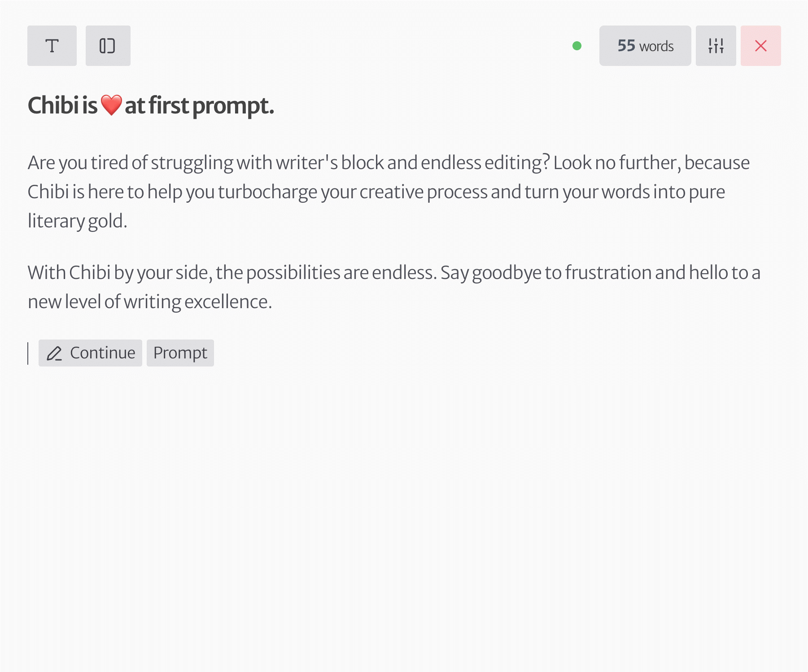Select the Prompt button
The image size is (808, 672).
pos(180,353)
